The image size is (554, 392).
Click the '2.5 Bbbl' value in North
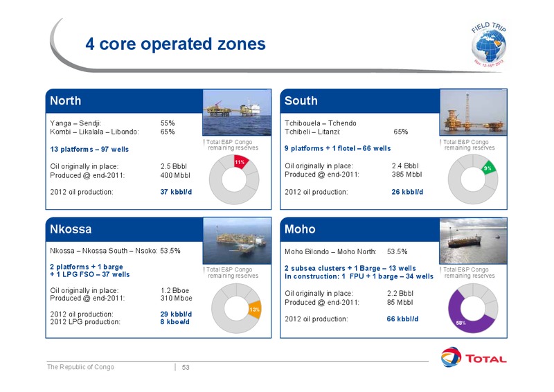point(174,166)
